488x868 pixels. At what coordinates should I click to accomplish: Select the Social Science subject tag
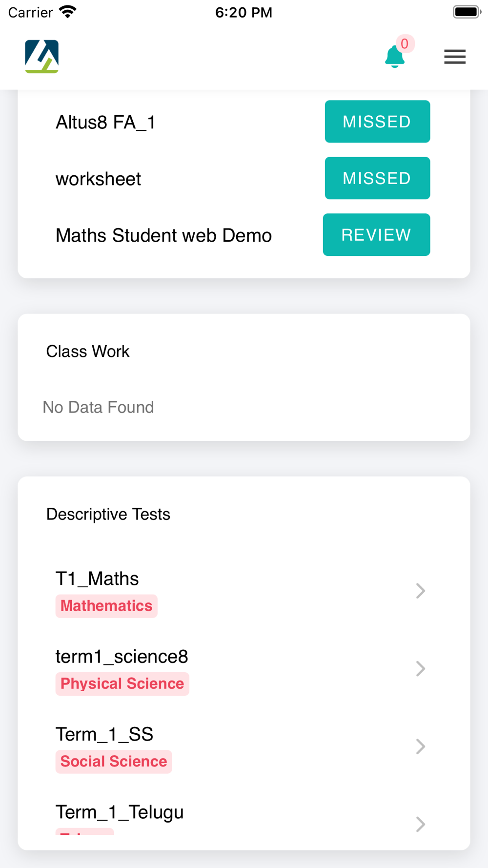tap(114, 762)
